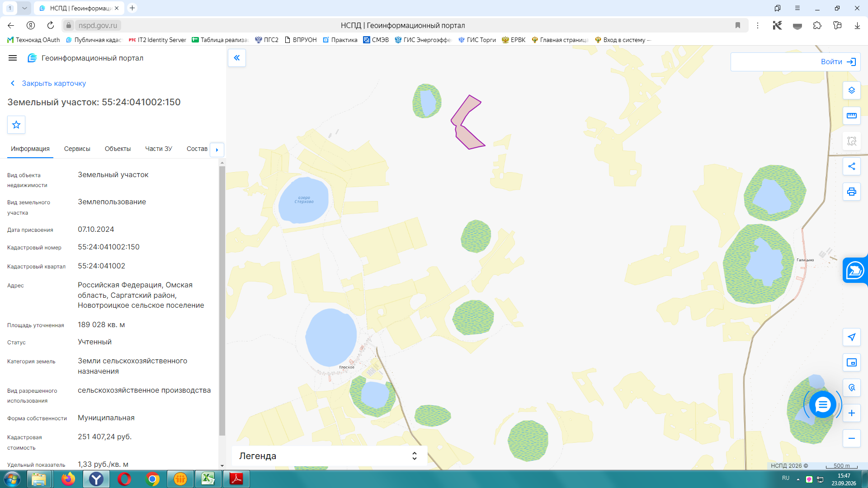Click the nspd.gov.ru address field
Image resolution: width=868 pixels, height=488 pixels.
(x=98, y=25)
